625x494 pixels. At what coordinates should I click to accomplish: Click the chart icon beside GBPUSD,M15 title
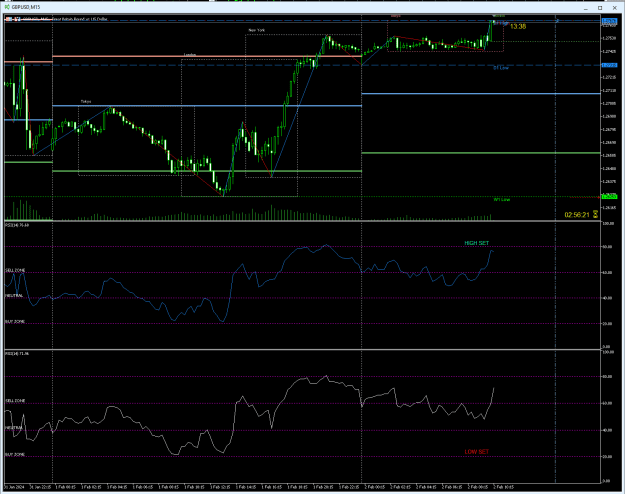point(7,7)
